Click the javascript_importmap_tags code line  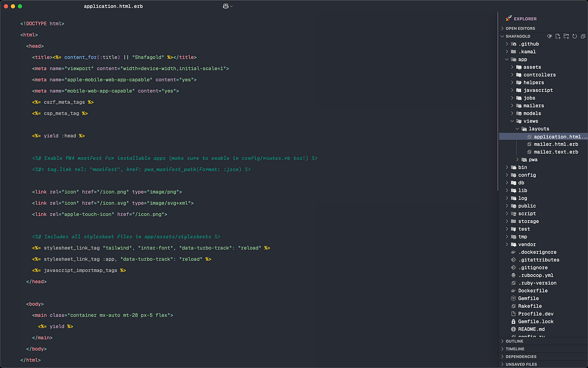point(79,270)
